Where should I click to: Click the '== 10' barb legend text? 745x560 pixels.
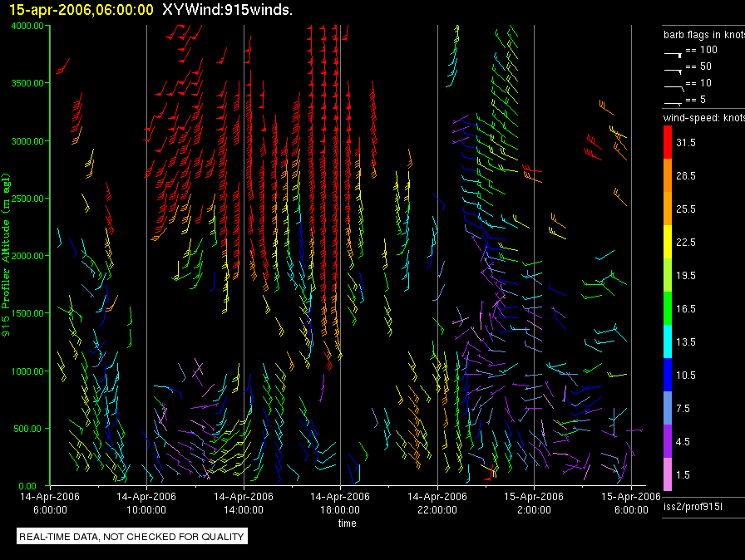(698, 83)
